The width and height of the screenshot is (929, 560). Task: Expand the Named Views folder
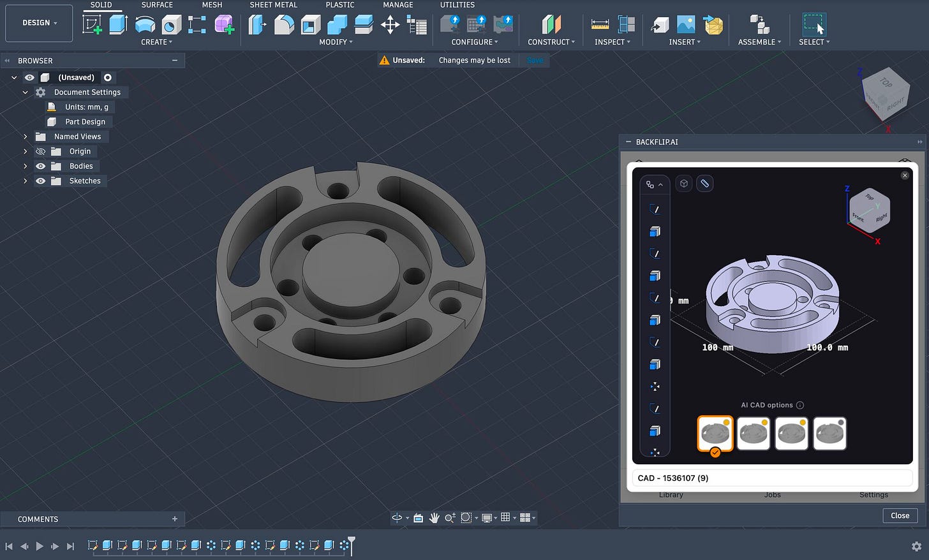[26, 136]
